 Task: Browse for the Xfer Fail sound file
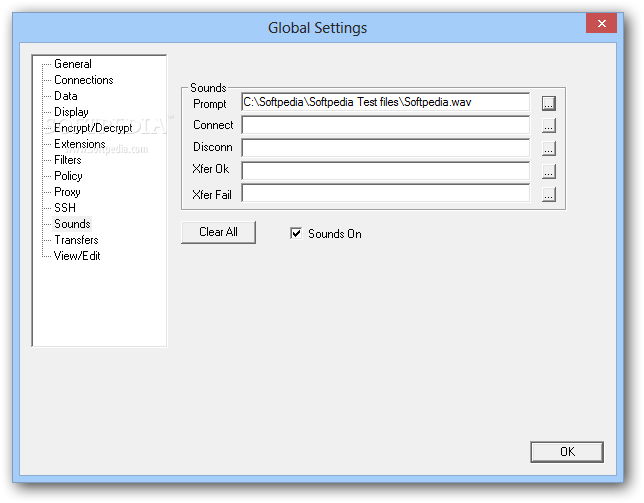(549, 194)
